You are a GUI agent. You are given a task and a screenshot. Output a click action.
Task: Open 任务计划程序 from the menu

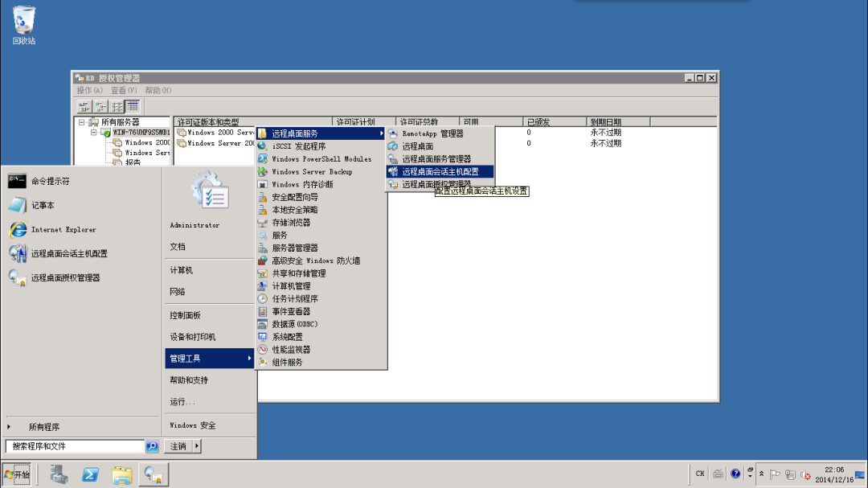click(x=321, y=299)
